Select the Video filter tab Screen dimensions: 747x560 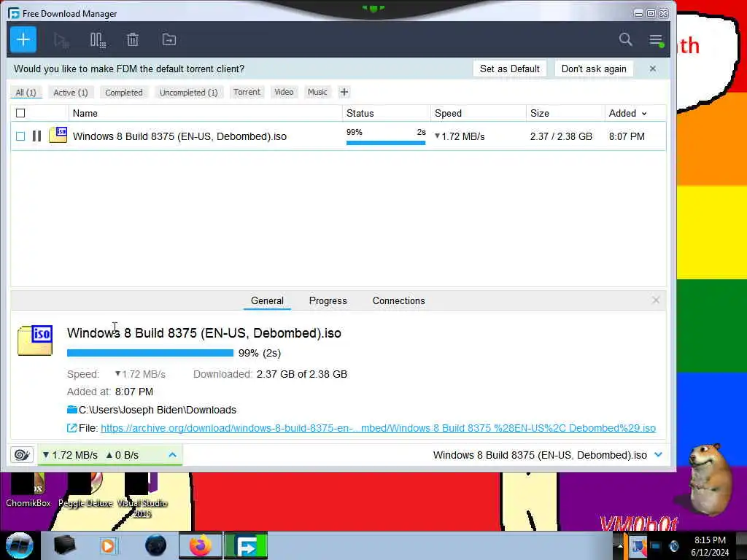(284, 92)
